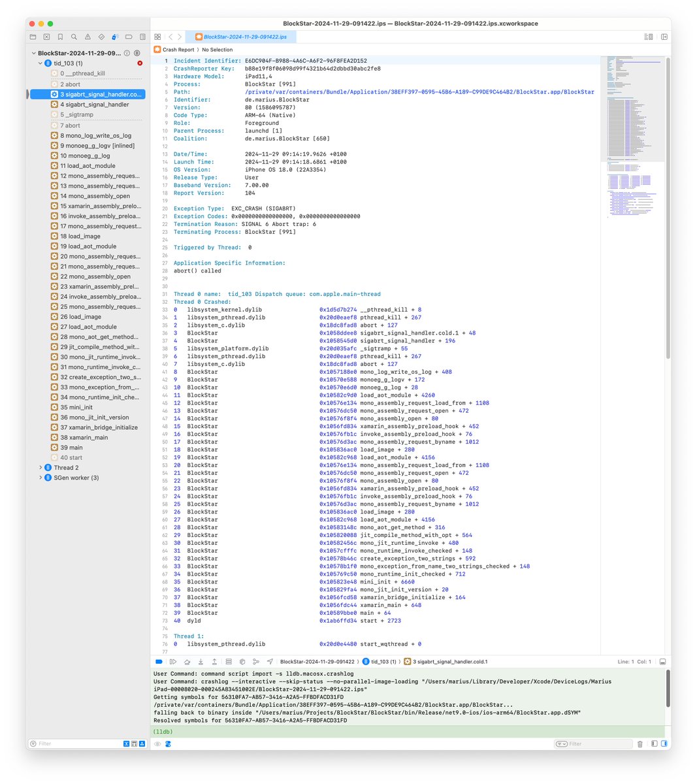Select frame 38 xamarin_main

[86, 438]
